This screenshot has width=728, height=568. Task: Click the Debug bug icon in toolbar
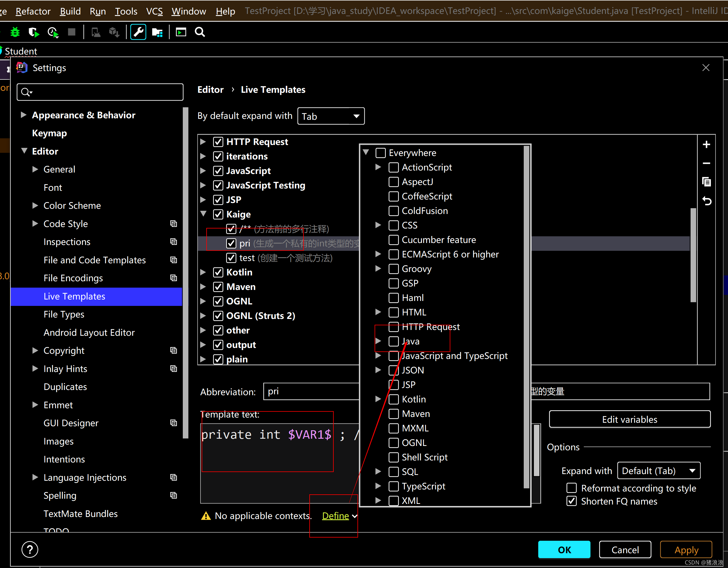pos(15,32)
